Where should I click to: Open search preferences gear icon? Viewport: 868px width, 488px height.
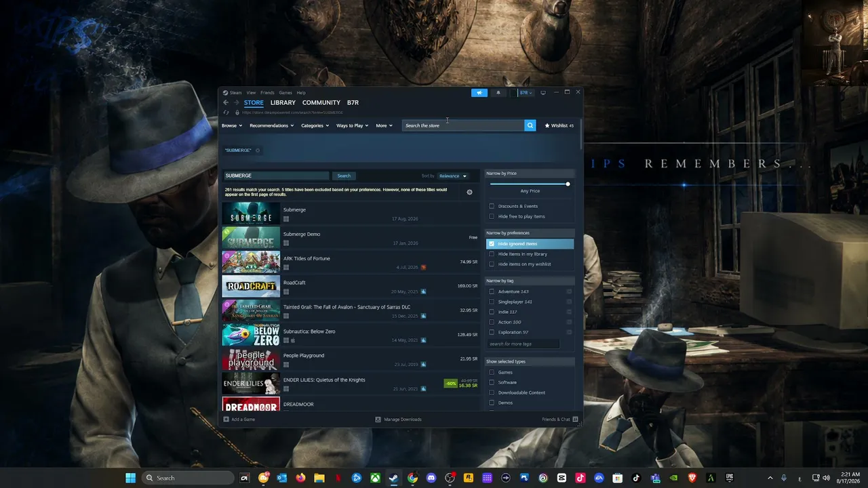tap(469, 192)
